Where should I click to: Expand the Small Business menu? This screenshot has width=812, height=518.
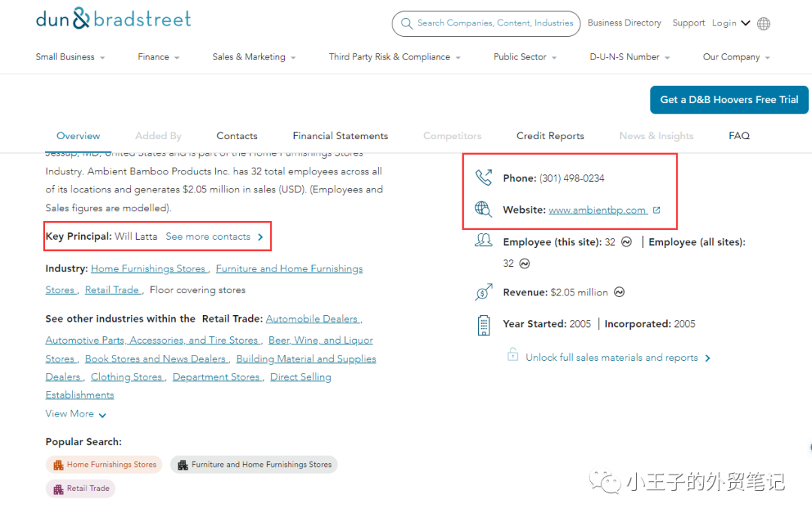pyautogui.click(x=70, y=57)
